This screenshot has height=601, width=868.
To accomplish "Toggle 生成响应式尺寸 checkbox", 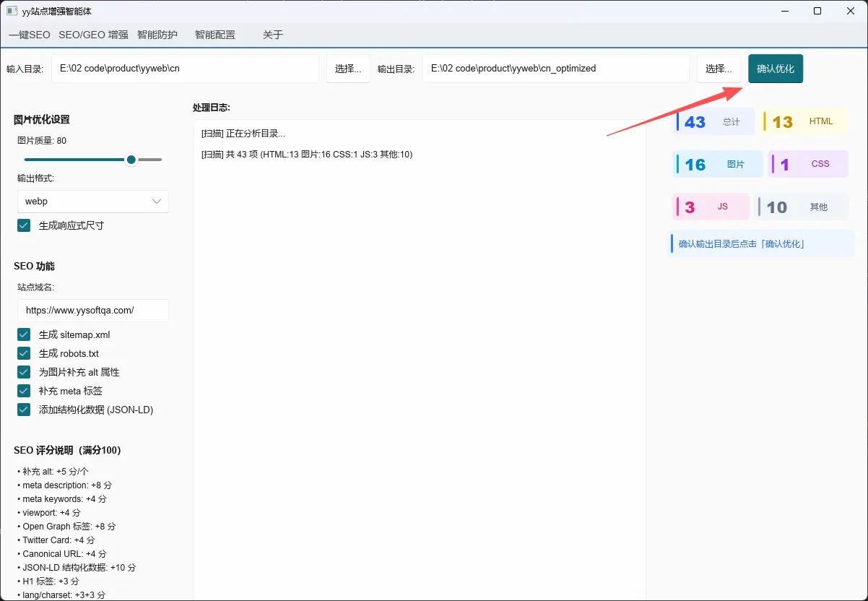I will click(24, 225).
